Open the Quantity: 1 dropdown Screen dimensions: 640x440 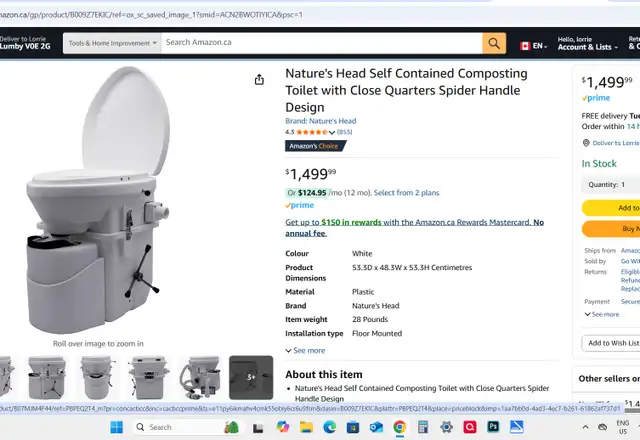click(611, 184)
